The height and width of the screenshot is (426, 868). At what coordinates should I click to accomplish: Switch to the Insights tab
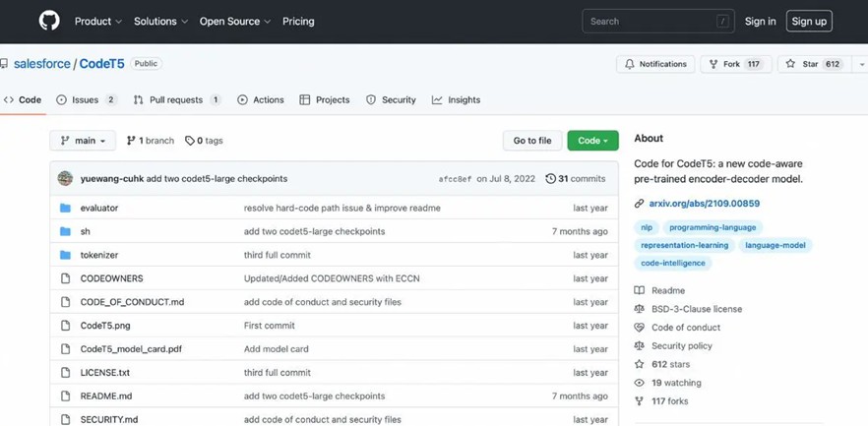(457, 100)
